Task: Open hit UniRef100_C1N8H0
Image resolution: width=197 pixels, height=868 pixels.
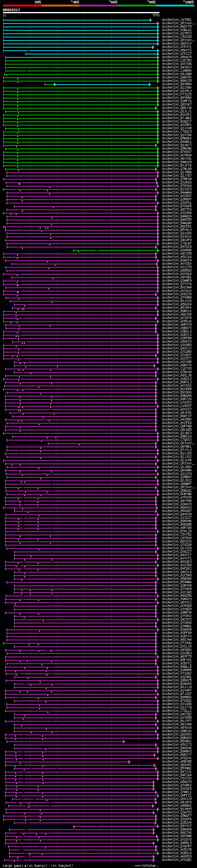Action: (177, 71)
